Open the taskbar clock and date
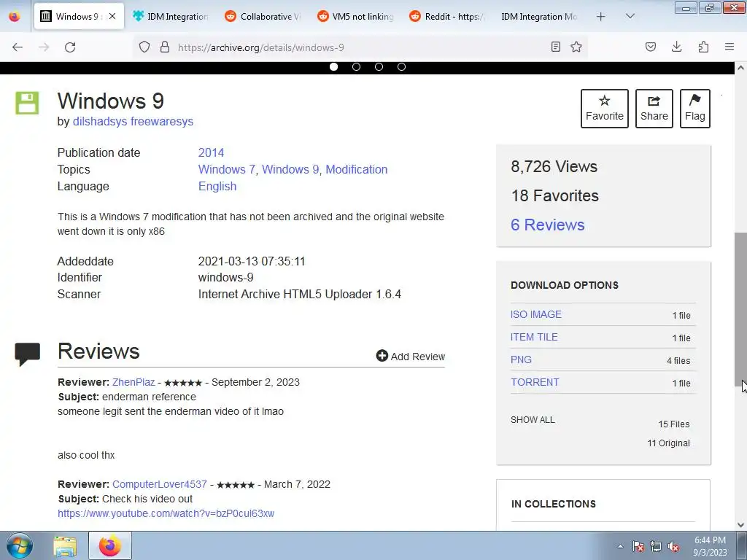 click(710, 546)
